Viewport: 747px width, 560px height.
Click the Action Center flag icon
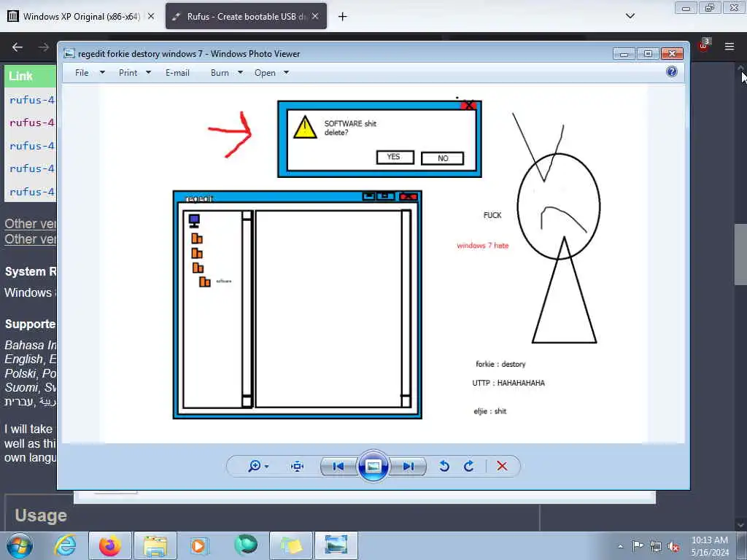click(638, 545)
